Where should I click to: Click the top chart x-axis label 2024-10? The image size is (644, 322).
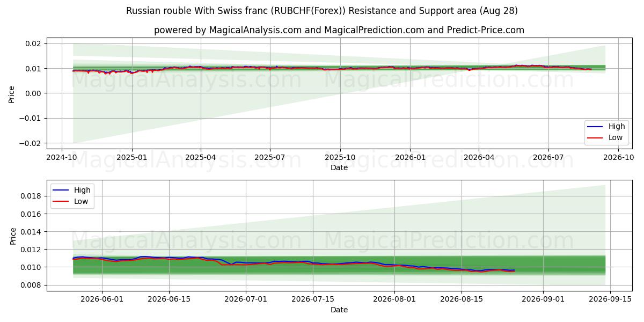(62, 157)
